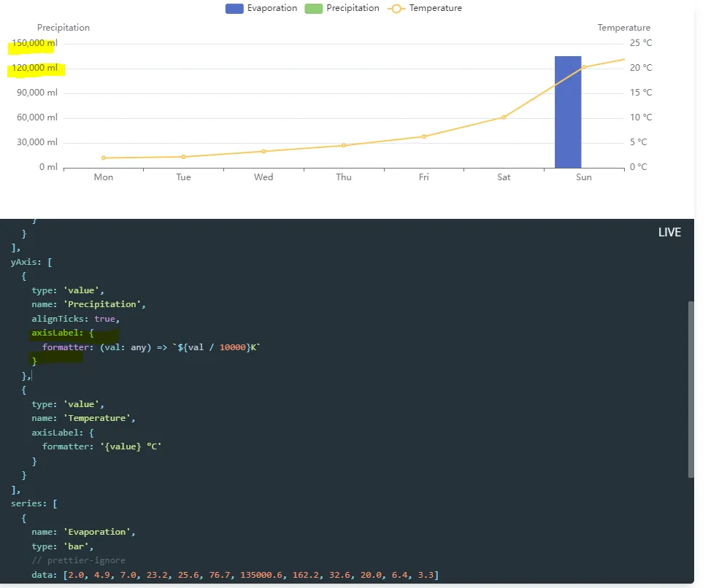Click the 'alignTicks: true,' code line

click(76, 319)
